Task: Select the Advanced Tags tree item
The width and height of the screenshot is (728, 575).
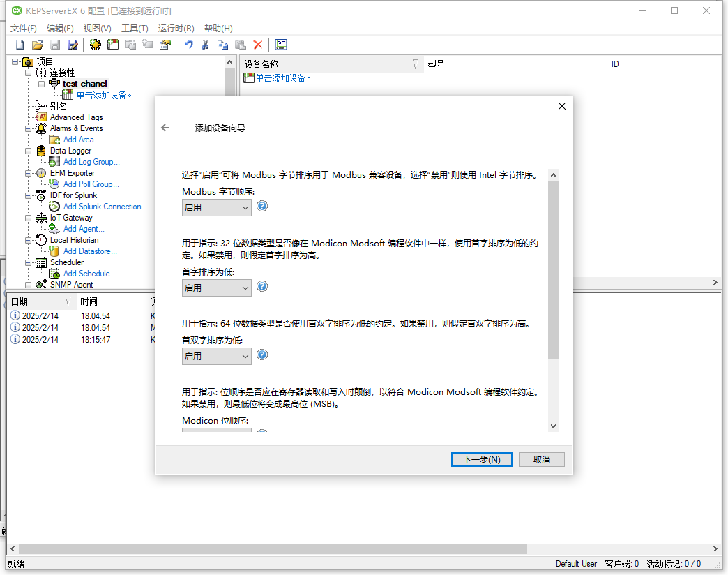Action: tap(76, 117)
